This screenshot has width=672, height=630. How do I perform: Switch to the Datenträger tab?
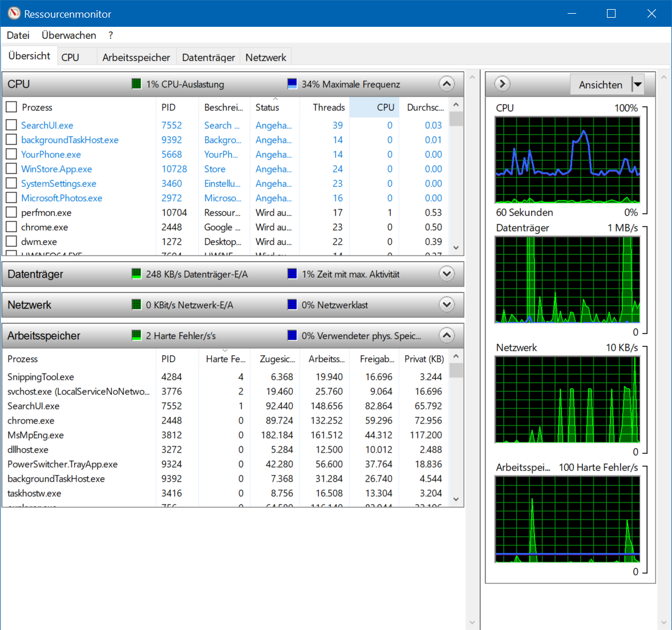(208, 58)
